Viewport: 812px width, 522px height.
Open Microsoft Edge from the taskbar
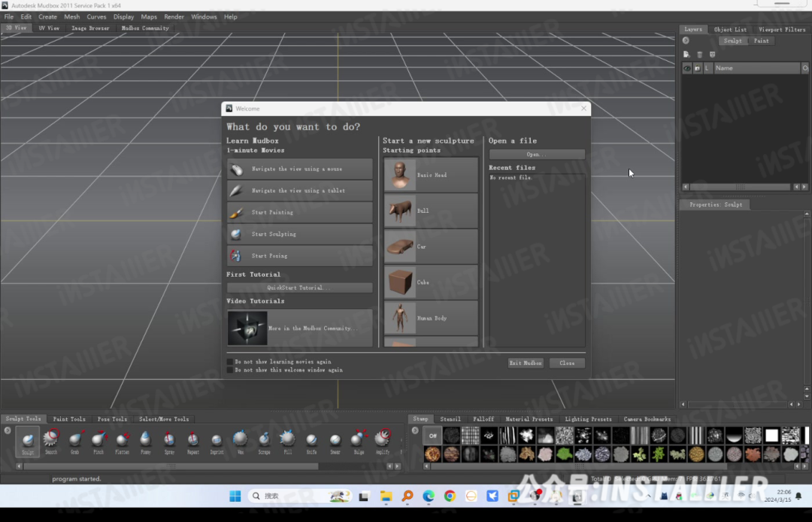click(429, 496)
